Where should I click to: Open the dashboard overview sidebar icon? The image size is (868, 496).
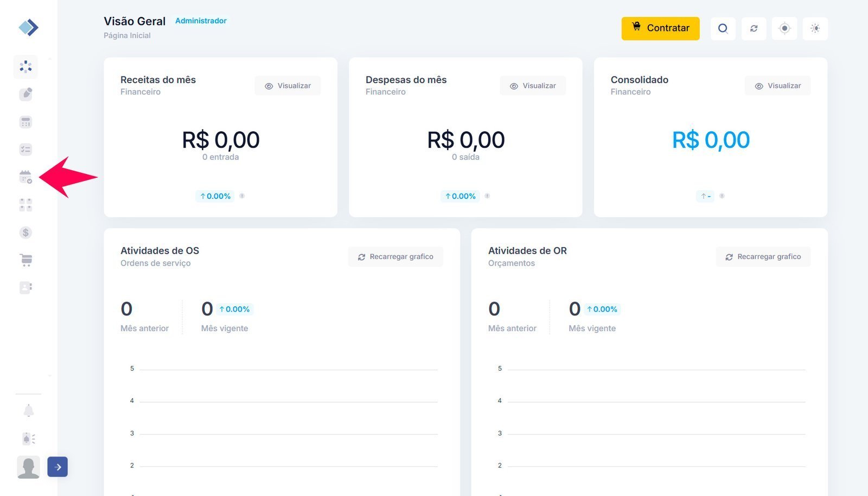tap(25, 67)
